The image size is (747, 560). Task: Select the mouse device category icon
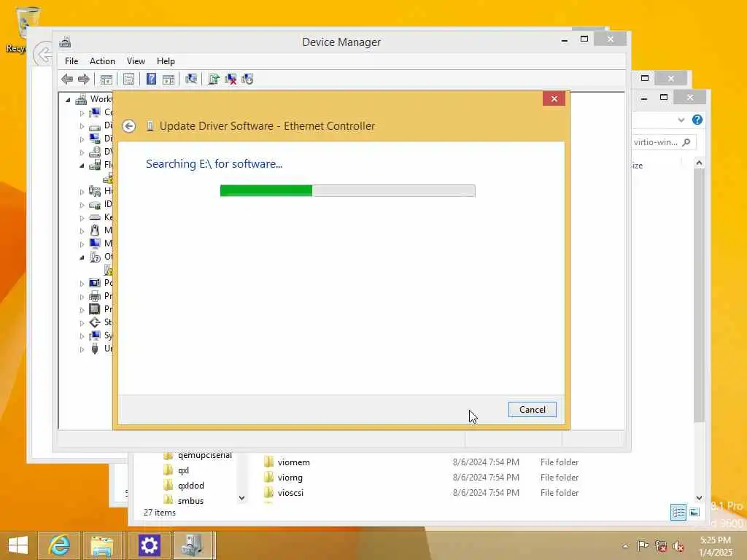click(95, 230)
